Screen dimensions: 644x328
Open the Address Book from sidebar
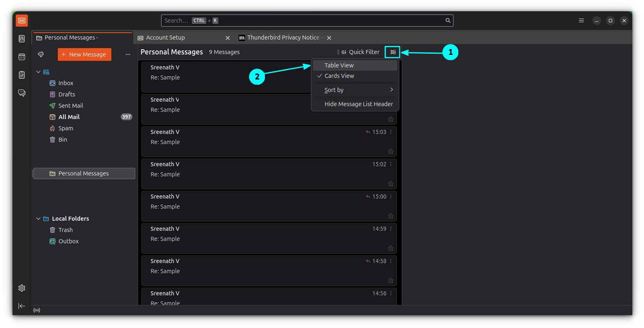coord(22,39)
